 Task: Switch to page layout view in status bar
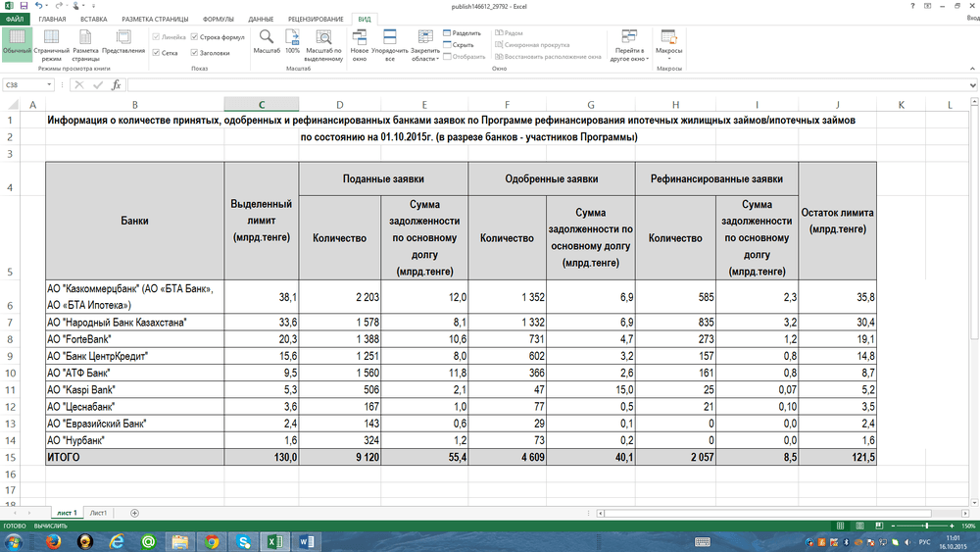(x=860, y=526)
